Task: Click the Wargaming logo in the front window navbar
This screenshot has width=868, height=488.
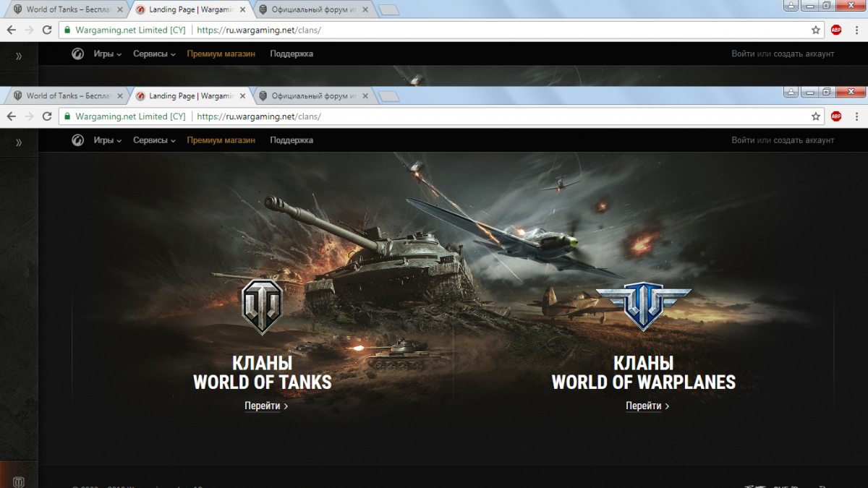Action: coord(78,140)
